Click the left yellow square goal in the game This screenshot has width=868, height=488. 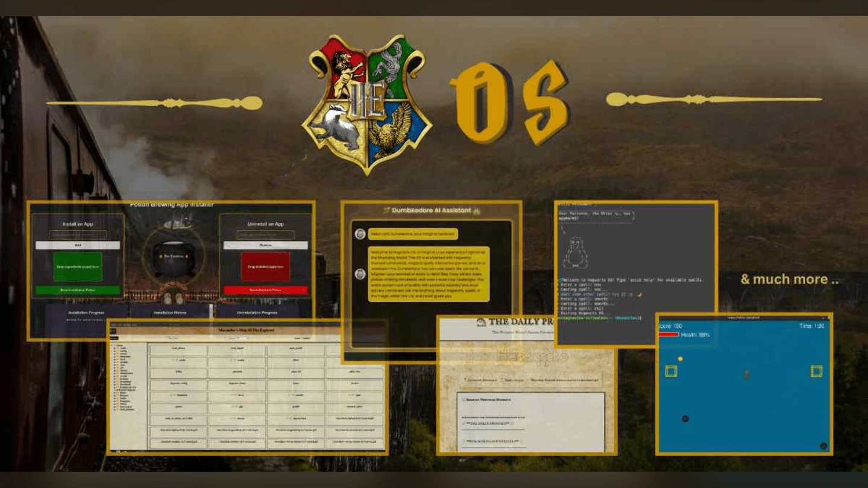[x=671, y=371]
